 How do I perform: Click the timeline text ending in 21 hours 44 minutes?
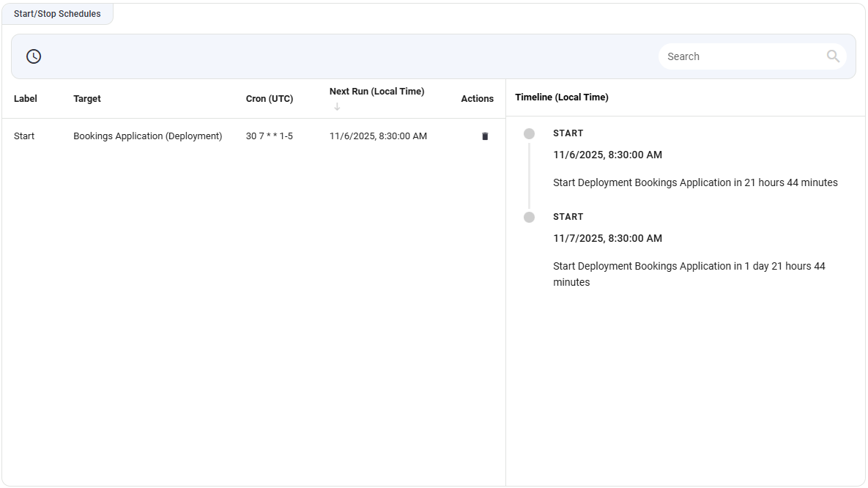click(x=695, y=182)
